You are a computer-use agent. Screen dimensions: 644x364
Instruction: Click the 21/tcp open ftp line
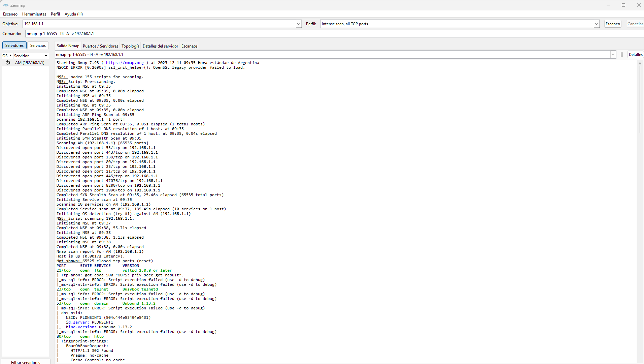pyautogui.click(x=114, y=270)
